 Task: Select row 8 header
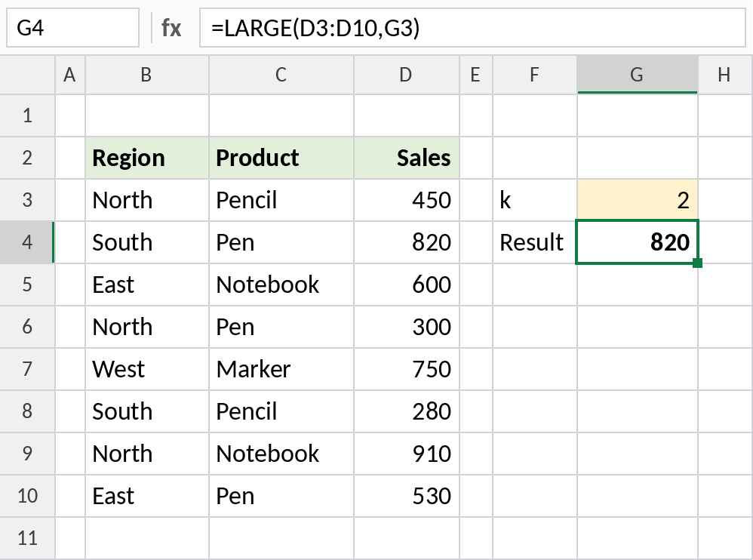(27, 411)
